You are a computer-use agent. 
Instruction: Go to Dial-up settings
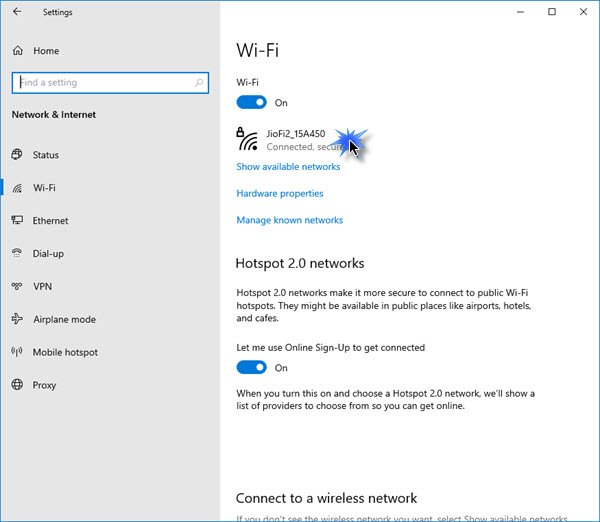[48, 254]
